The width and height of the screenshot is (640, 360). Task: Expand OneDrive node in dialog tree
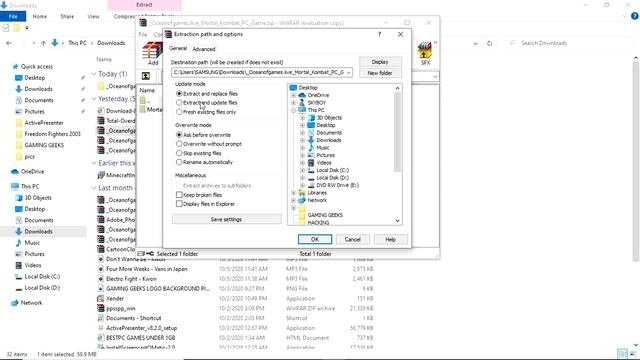pyautogui.click(x=293, y=95)
